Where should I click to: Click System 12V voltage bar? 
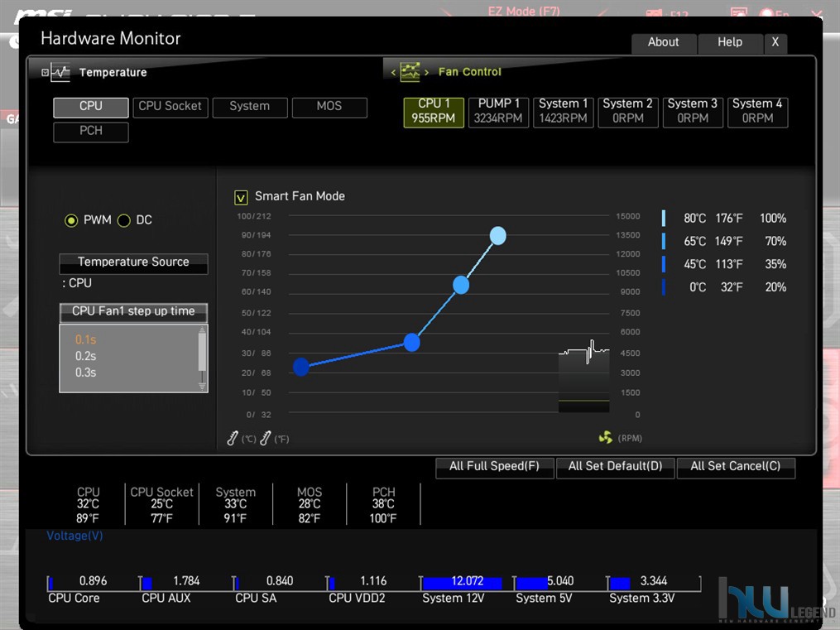tap(466, 583)
